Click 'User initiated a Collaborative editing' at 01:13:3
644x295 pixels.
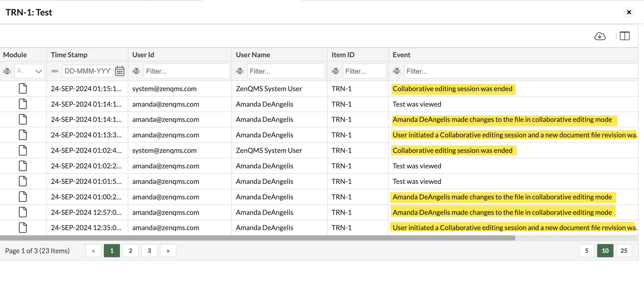[x=515, y=135]
